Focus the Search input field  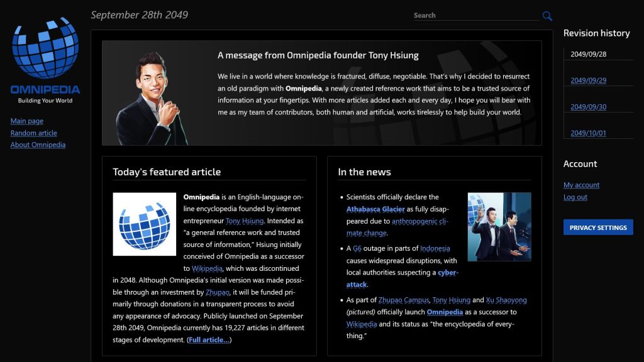(x=476, y=15)
